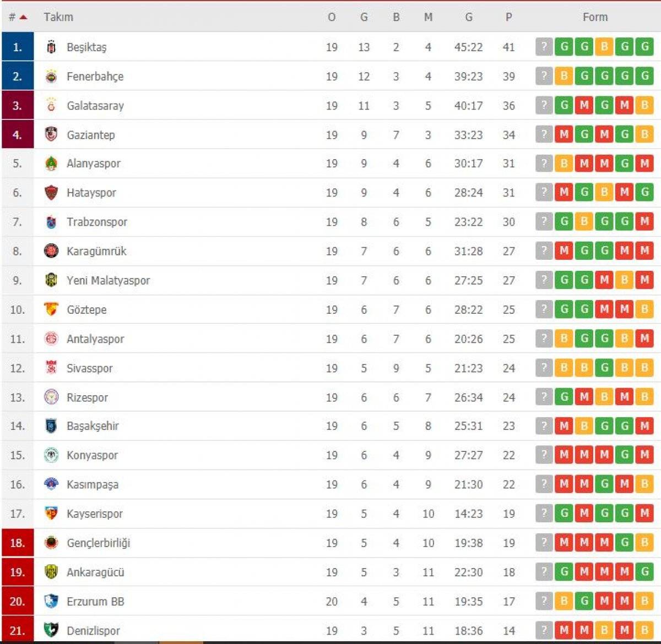The width and height of the screenshot is (661, 644).
Task: Click the Başakşehir club badge
Action: [51, 425]
